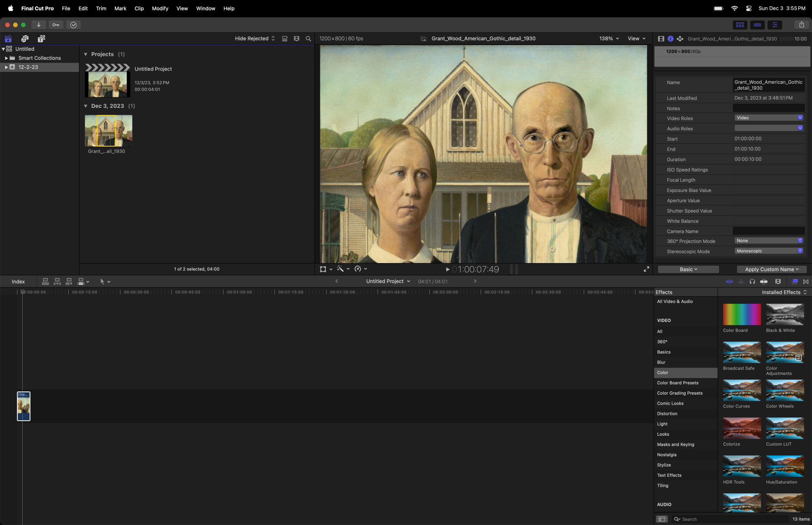Toggle timeline snapping button
812x525 pixels.
tap(764, 281)
